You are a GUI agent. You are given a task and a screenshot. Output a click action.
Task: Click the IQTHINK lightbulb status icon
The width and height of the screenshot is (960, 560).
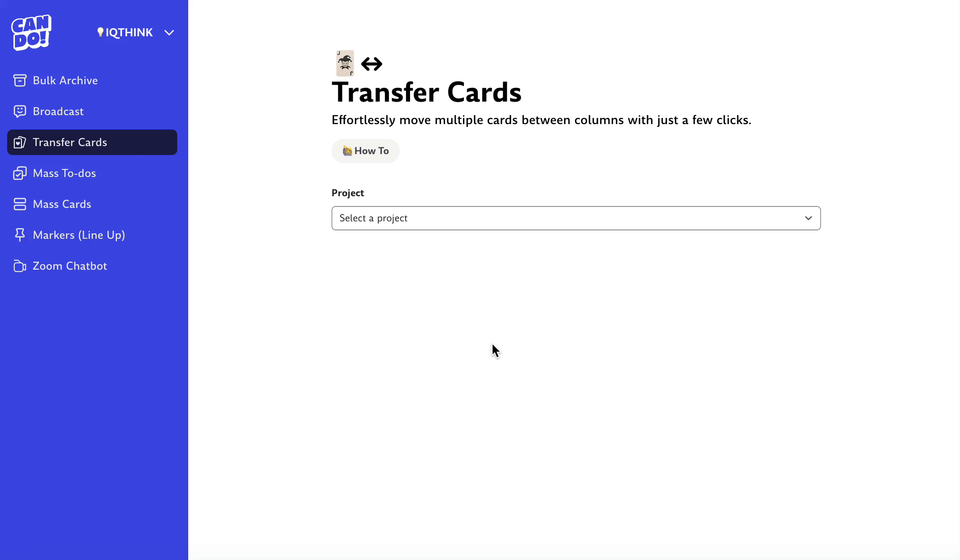[x=101, y=32]
